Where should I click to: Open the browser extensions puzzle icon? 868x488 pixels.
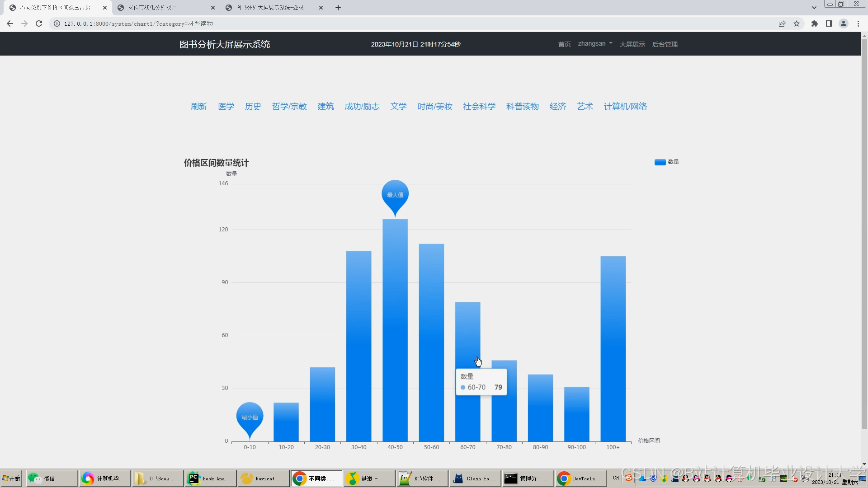click(x=815, y=23)
